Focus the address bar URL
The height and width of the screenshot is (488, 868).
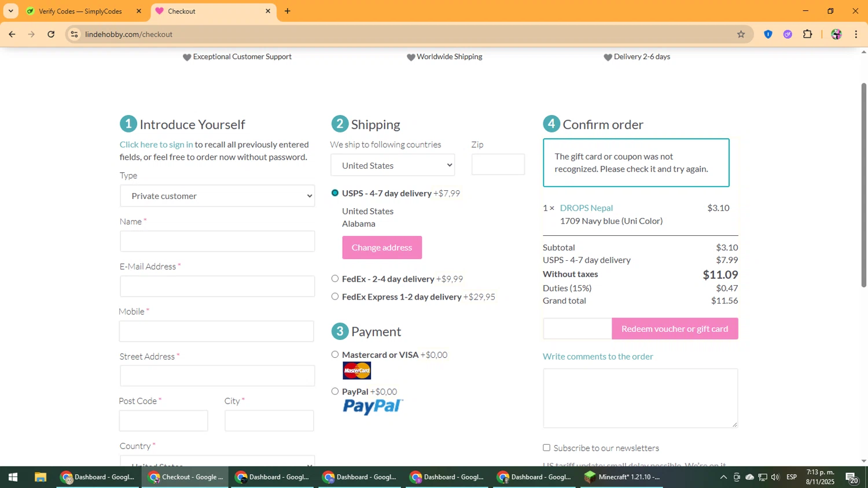[128, 34]
